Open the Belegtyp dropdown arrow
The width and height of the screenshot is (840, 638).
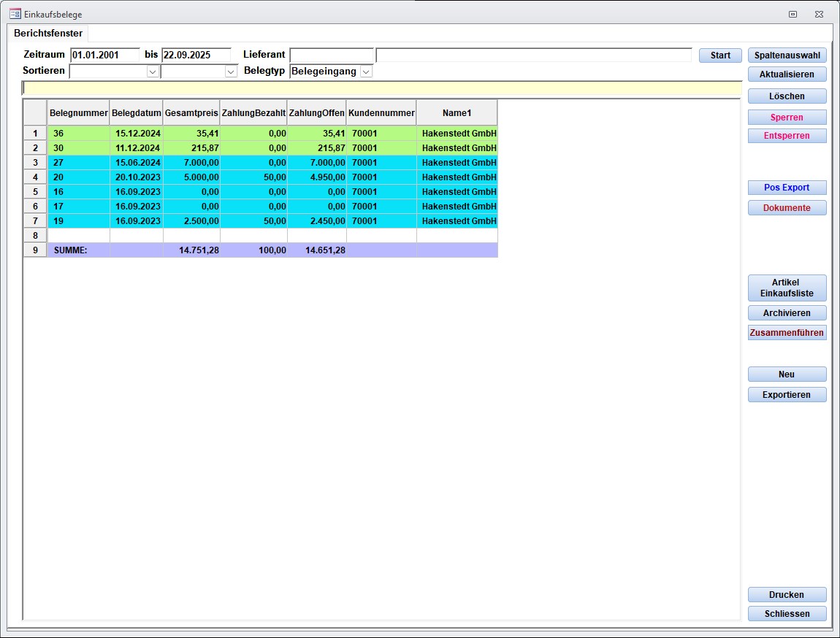point(366,72)
